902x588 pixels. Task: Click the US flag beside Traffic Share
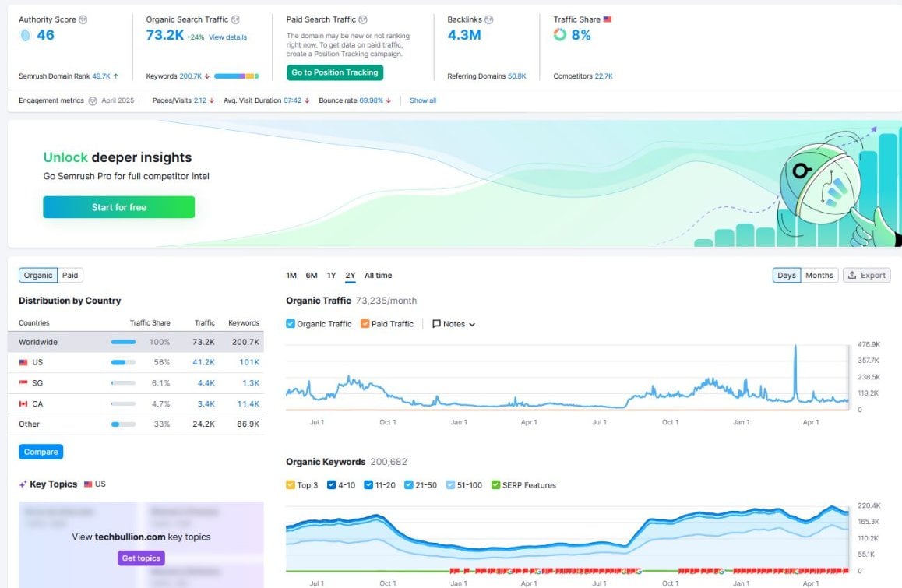[608, 19]
